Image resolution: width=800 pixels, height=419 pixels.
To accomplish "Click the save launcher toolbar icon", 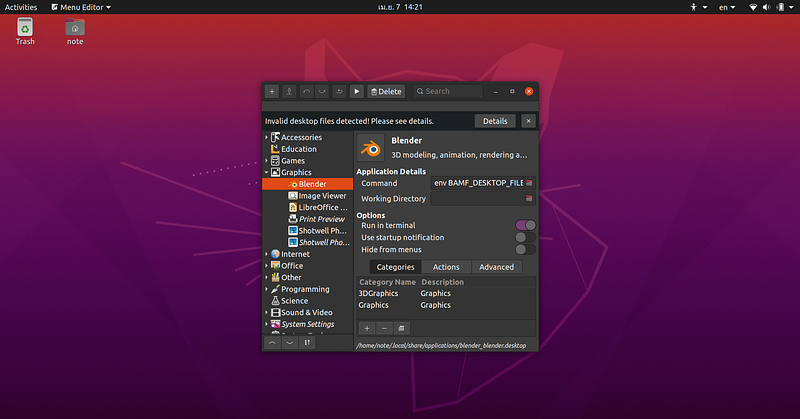I will click(289, 91).
